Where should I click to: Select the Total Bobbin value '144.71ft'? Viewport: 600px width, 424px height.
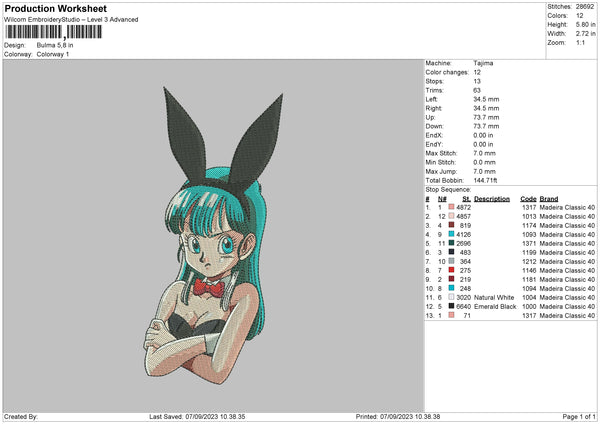pyautogui.click(x=485, y=180)
